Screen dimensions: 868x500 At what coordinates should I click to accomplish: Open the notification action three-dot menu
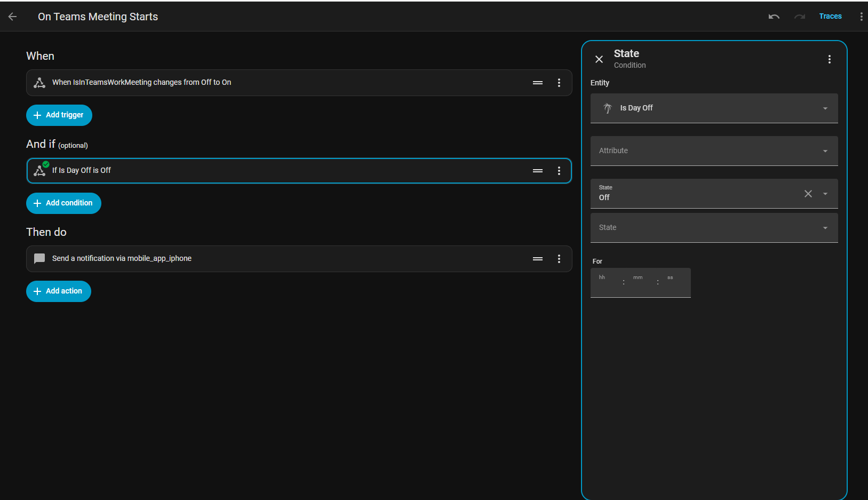click(x=559, y=259)
